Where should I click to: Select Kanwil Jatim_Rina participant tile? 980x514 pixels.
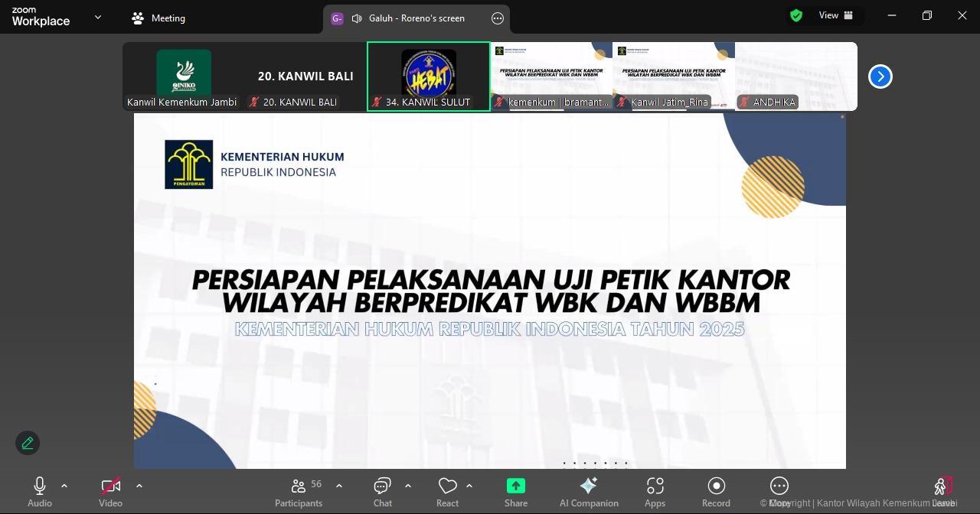[674, 76]
